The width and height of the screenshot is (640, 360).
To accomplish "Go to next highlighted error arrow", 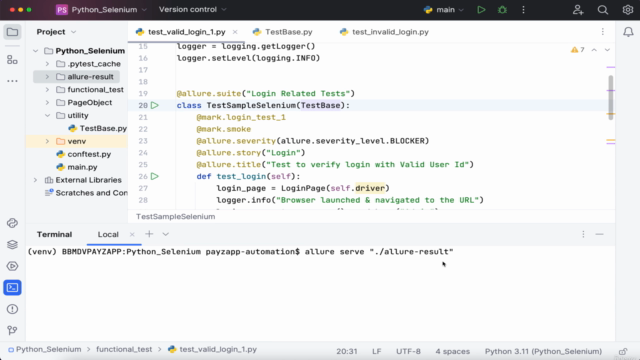I will pos(607,50).
